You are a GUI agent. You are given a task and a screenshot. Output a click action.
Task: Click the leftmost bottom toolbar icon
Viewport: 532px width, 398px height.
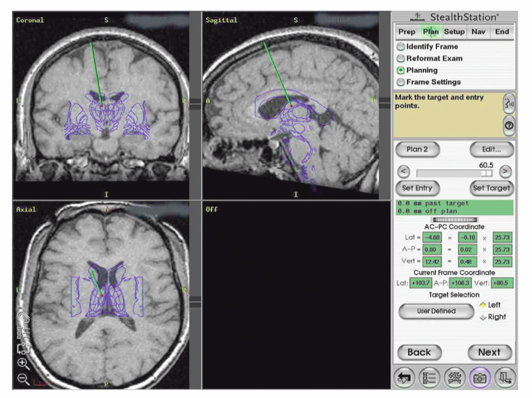coord(404,377)
